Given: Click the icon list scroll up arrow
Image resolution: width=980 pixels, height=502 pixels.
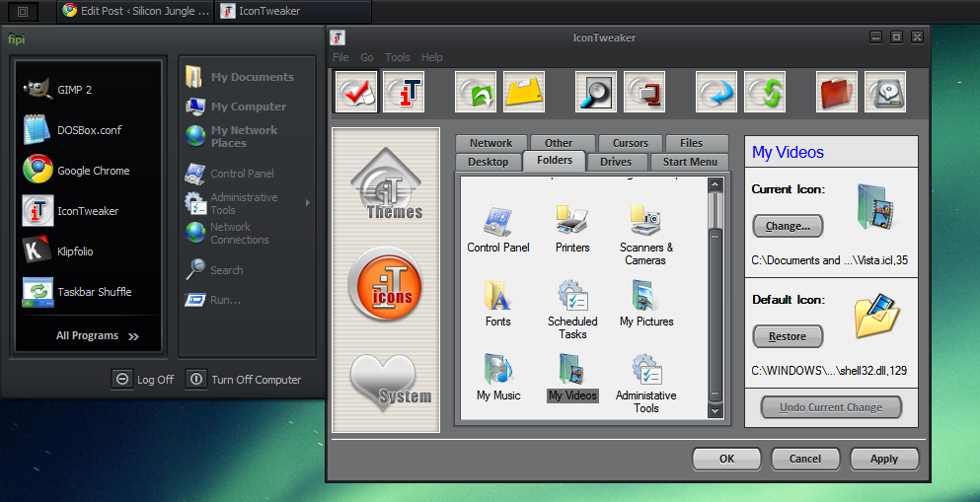Looking at the screenshot, I should point(715,184).
